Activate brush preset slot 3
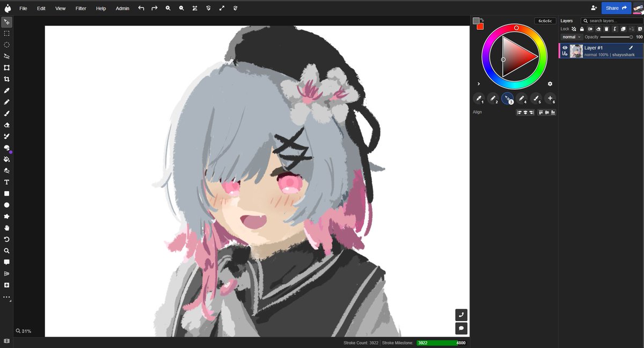 507,99
